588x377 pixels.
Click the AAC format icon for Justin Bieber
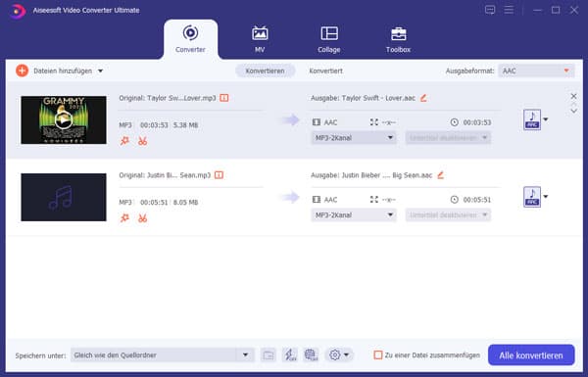[x=532, y=197]
